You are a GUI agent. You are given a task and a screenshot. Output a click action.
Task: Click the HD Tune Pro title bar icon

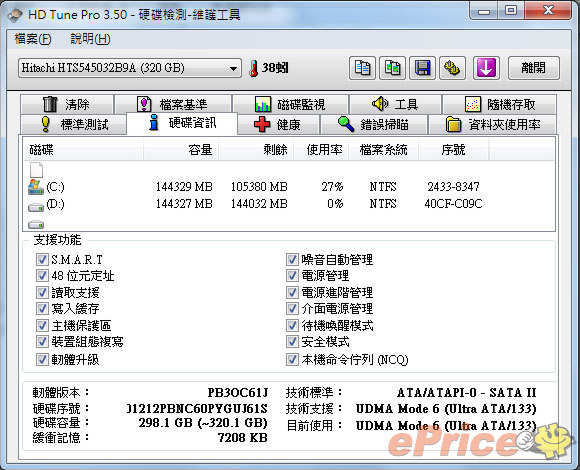(x=15, y=16)
